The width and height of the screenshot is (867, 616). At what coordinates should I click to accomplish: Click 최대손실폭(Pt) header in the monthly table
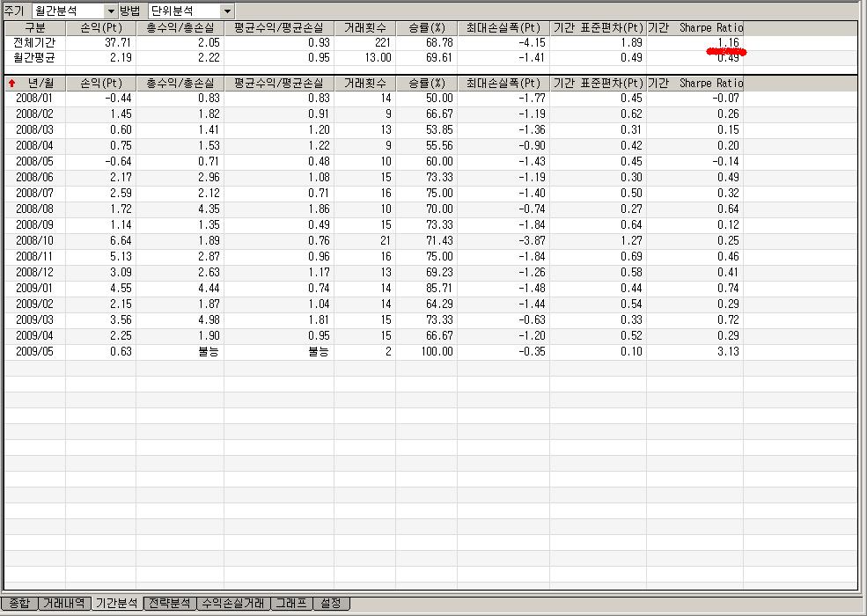(x=503, y=83)
